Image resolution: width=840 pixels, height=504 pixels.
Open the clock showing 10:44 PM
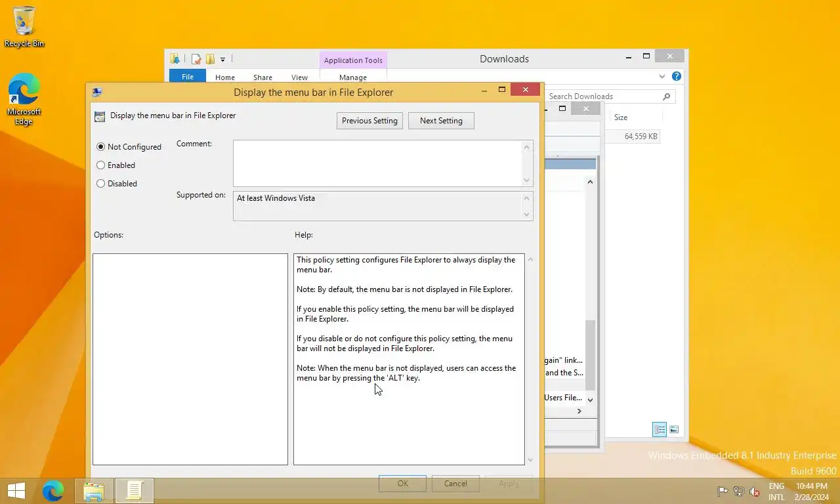pyautogui.click(x=812, y=492)
